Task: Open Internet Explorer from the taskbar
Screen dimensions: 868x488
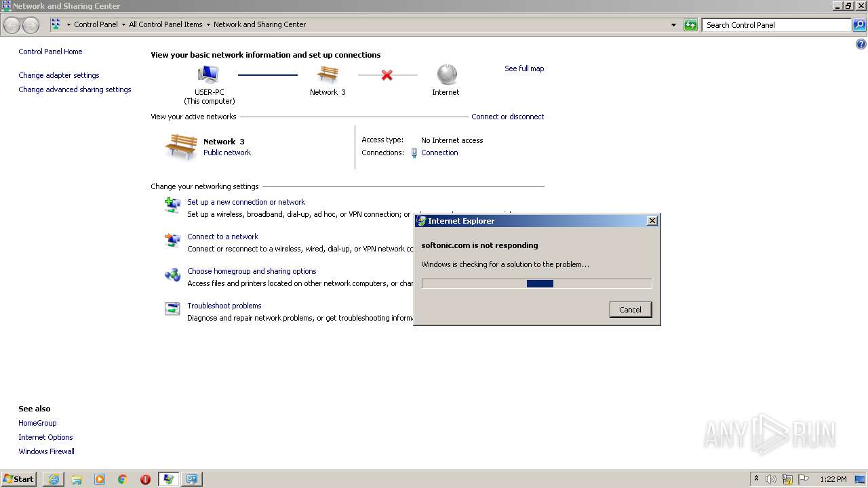Action: pos(54,479)
